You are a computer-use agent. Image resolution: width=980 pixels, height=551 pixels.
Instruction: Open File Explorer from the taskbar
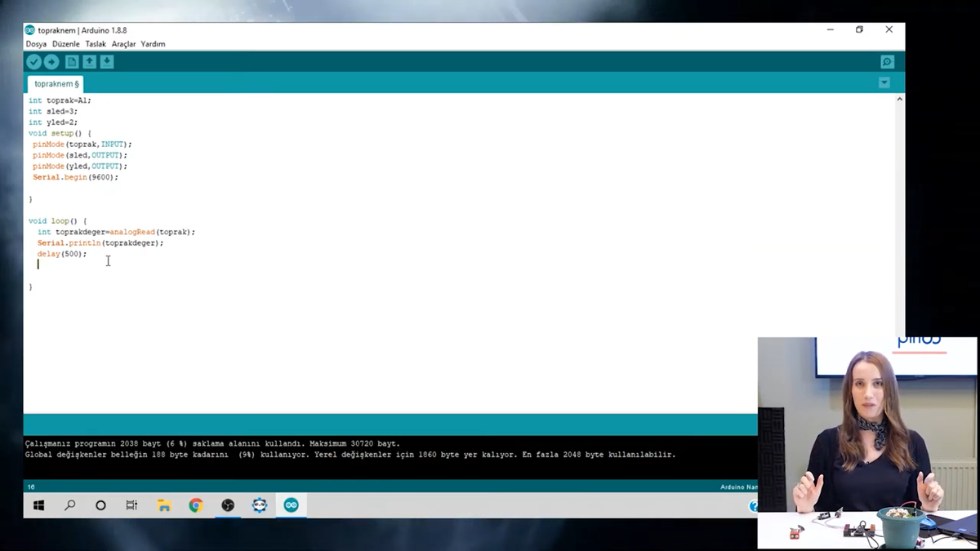click(x=164, y=505)
